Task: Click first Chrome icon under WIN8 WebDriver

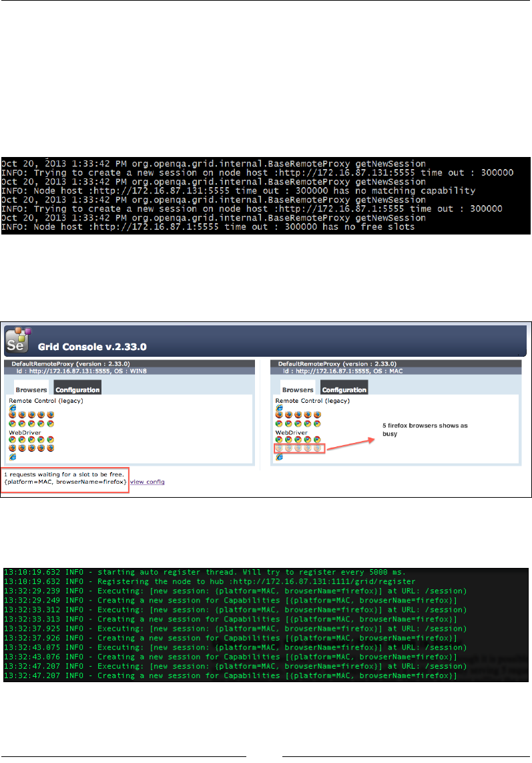Action: [13, 440]
